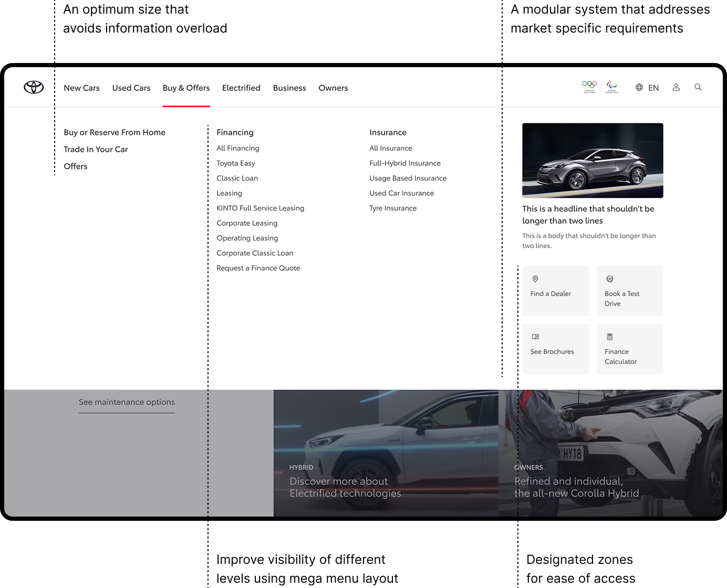Click Buy or Reserve From Home
727x588 pixels.
(115, 132)
